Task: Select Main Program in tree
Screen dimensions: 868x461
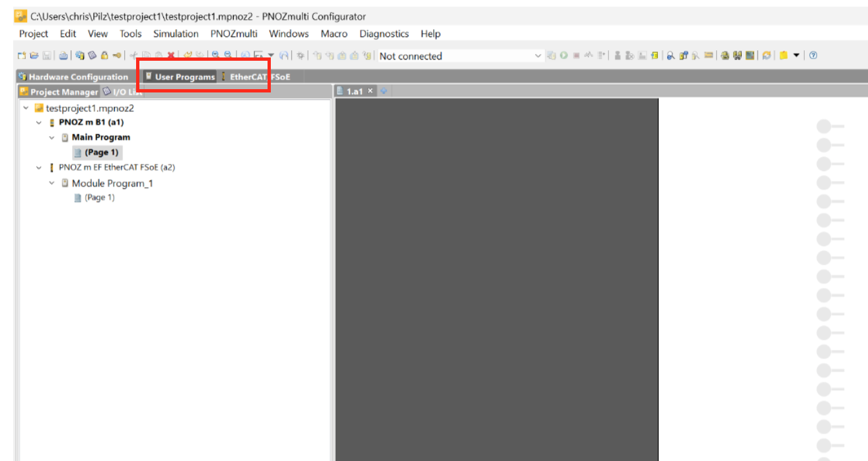Action: click(x=101, y=137)
